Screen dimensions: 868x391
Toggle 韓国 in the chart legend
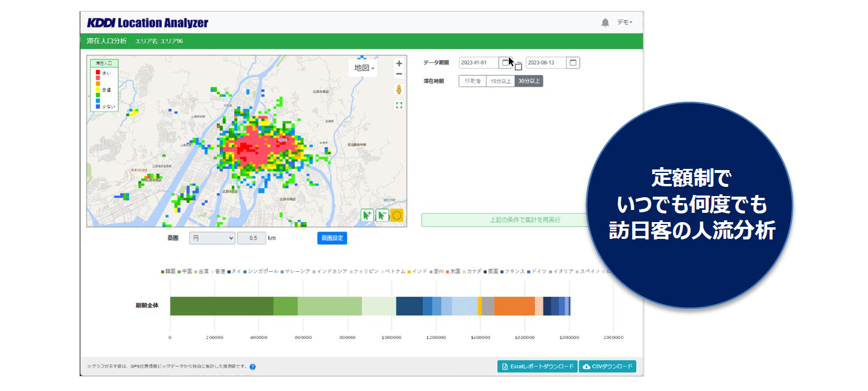pos(168,271)
